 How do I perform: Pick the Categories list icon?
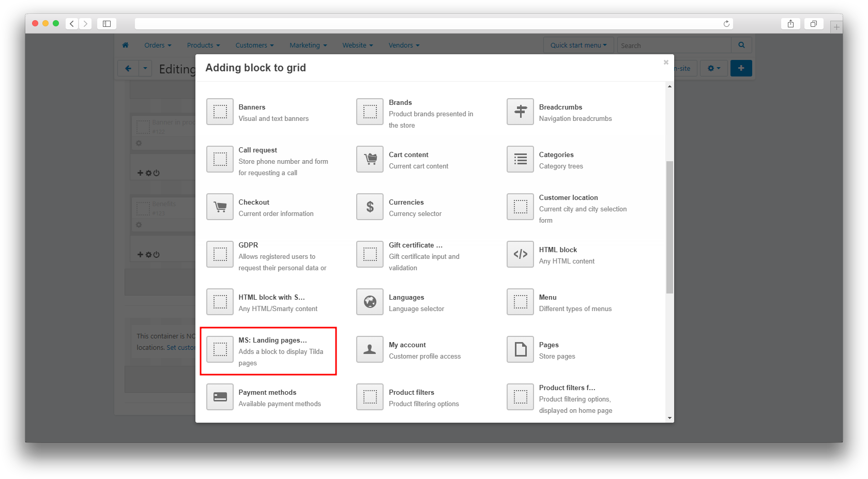520,159
